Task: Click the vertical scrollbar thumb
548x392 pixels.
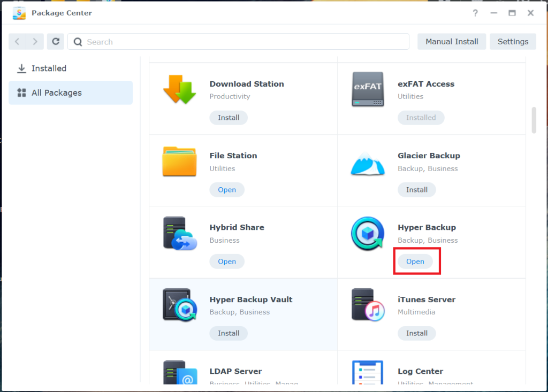Action: click(534, 120)
